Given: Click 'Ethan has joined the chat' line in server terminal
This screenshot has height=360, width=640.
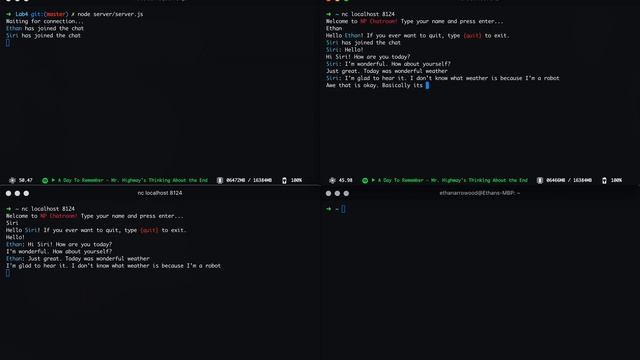Looking at the screenshot, I should tap(45, 28).
